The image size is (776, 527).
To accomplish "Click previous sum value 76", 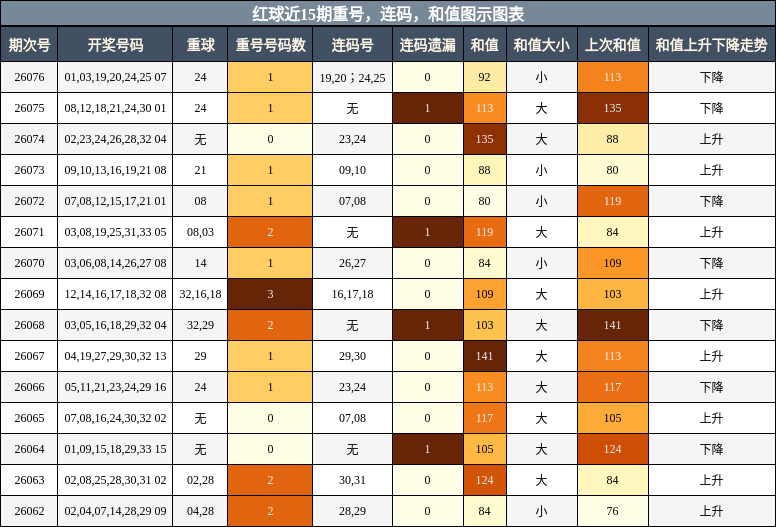I will point(613,511).
